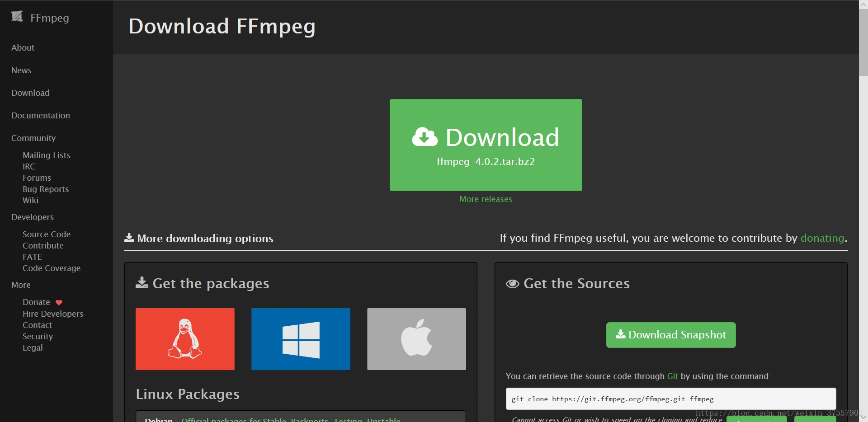This screenshot has width=868, height=422.
Task: Click the big green Download ffmpeg-4.0.2.tar.bz2 button
Action: [486, 145]
